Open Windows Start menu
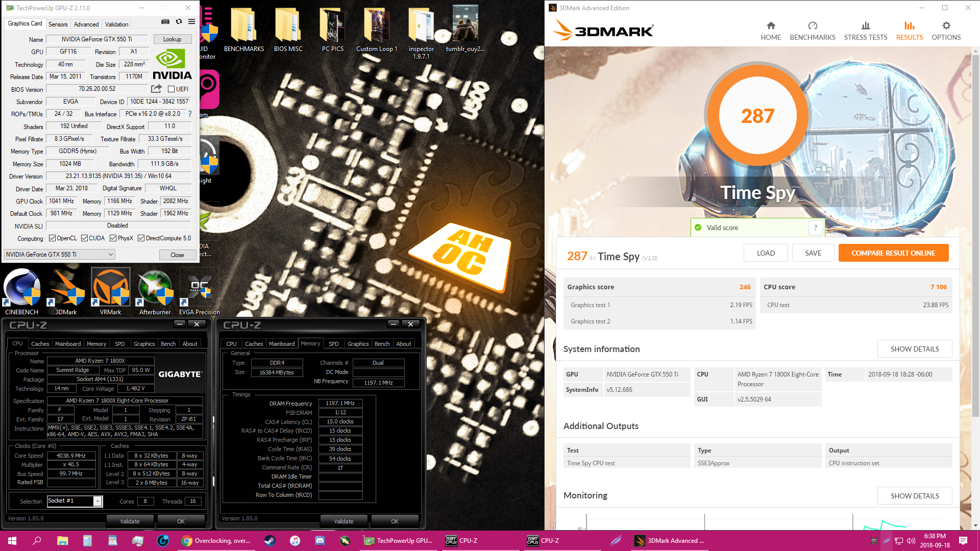The image size is (980, 551). pos(12,541)
